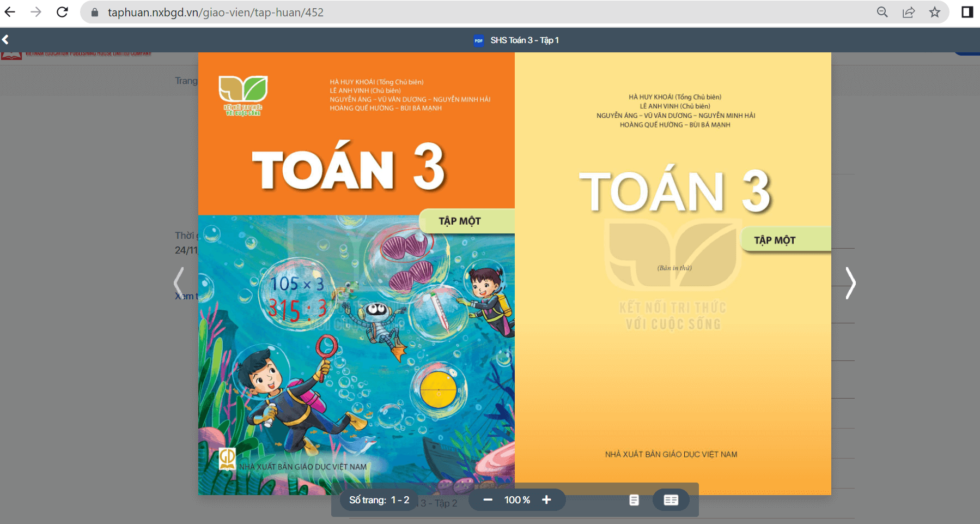Open the browser zoom magnifier icon
Screen dimensions: 980x524
pos(882,12)
